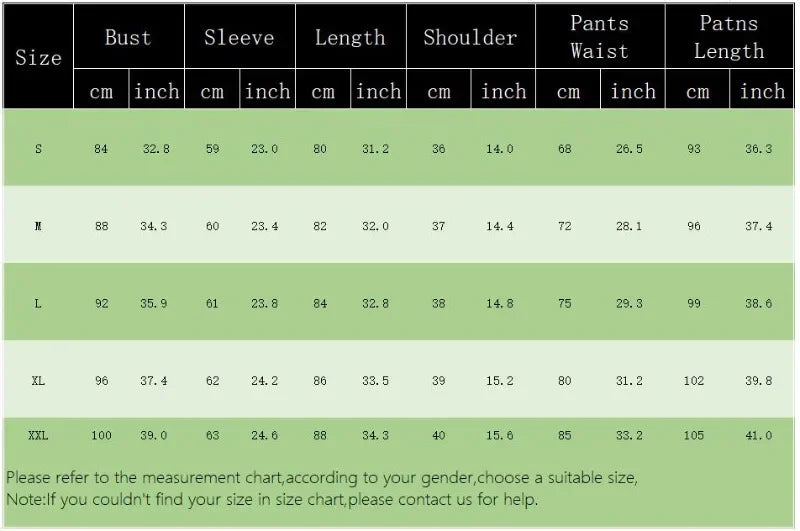Click the L size row label
Viewport: 800px width, 531px height.
click(38, 304)
